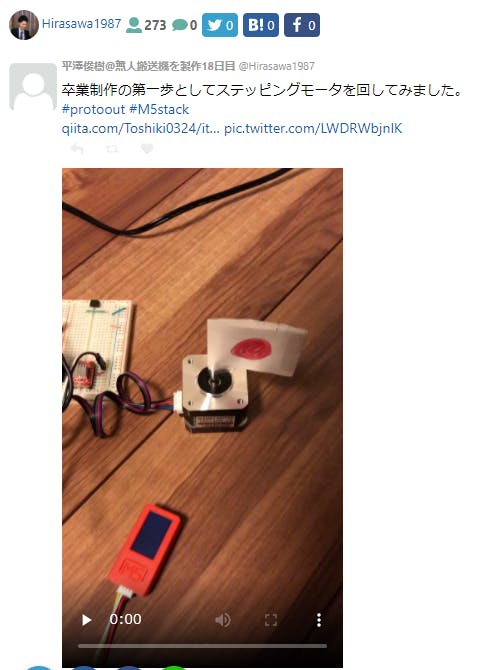The width and height of the screenshot is (483, 670).
Task: Open Hirasawa1987 author avatar
Action: coord(24,25)
